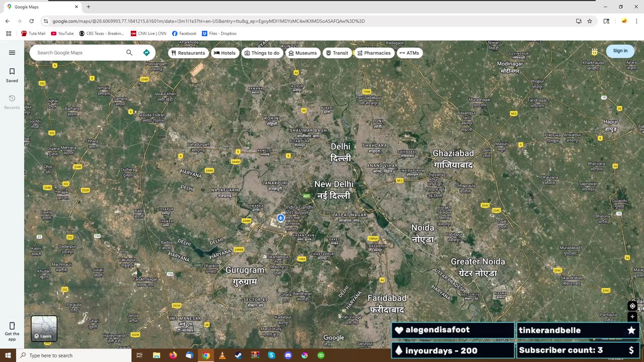Click the Hapur town label
The image size is (644, 362).
pos(611,125)
